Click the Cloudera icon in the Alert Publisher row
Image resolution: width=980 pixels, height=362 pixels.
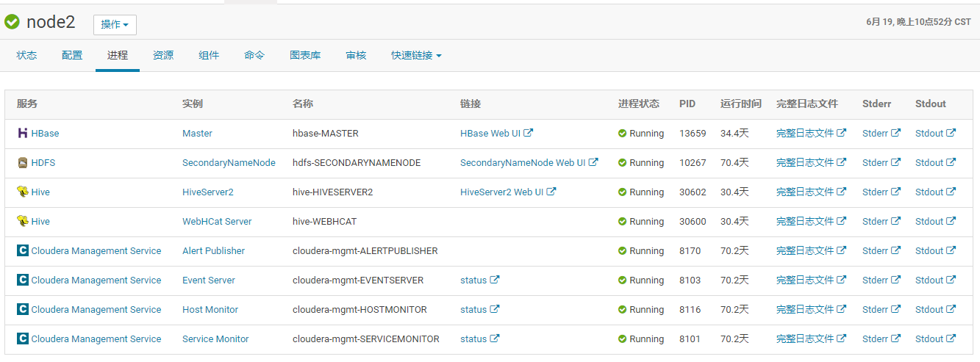click(22, 251)
